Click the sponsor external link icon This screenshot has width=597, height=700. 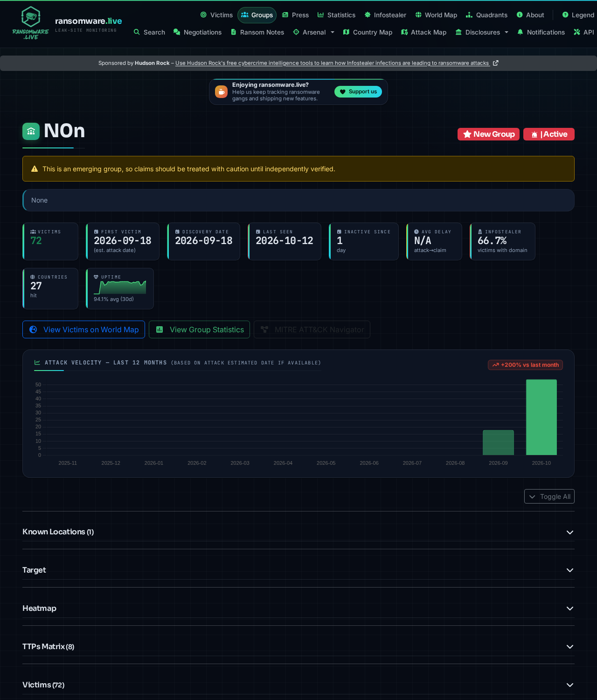pos(495,63)
